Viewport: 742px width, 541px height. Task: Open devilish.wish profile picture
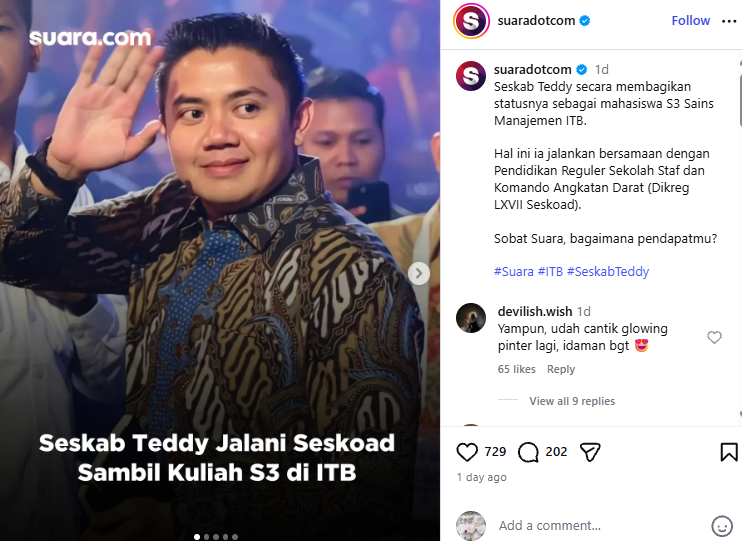(471, 318)
